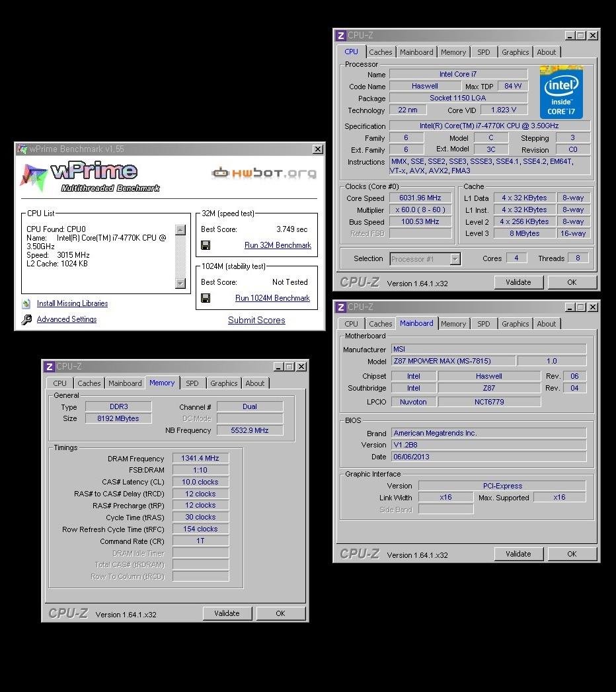The image size is (616, 692).
Task: Open SPD tab in the Mainboard CPU-Z window
Action: tap(484, 324)
